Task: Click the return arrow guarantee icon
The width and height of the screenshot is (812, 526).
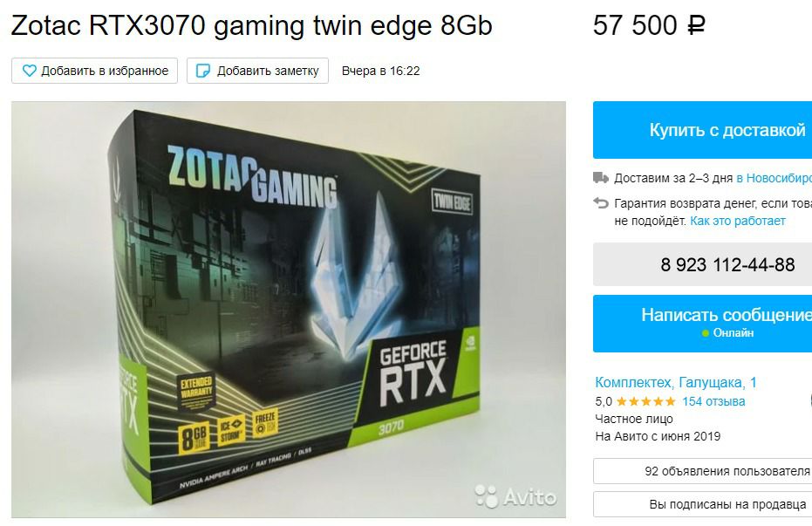Action: 601,202
